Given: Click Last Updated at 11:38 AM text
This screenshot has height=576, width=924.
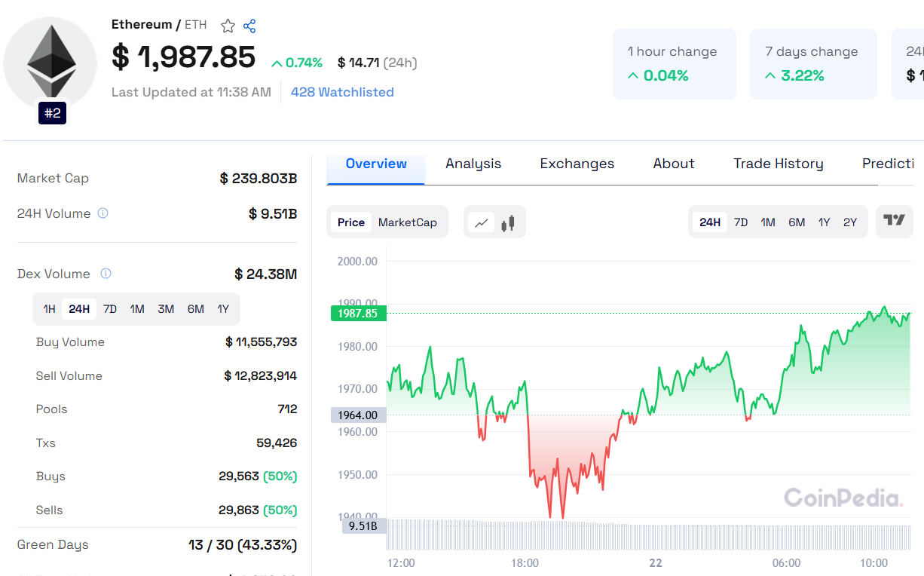Looking at the screenshot, I should (191, 92).
